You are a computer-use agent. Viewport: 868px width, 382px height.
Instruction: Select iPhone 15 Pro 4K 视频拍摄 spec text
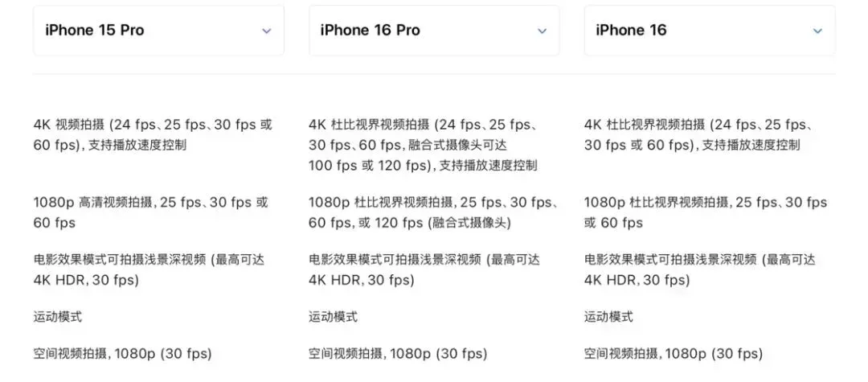(x=153, y=134)
